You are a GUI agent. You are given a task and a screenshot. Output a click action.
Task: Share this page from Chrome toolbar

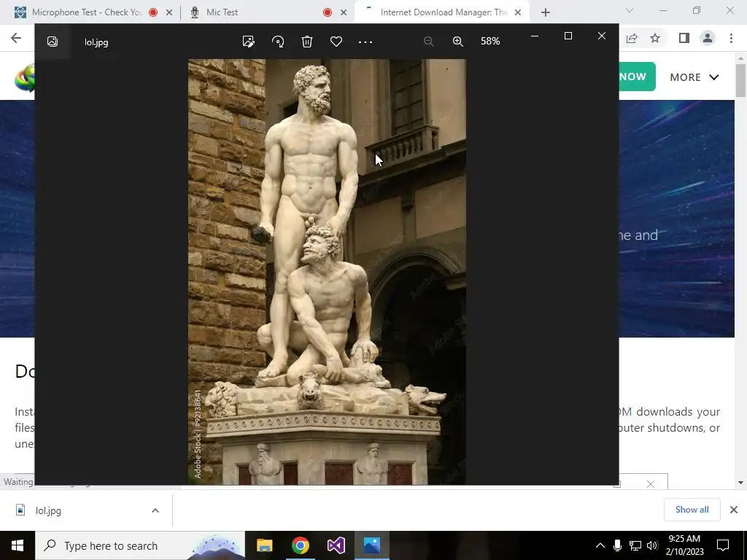[x=632, y=38]
